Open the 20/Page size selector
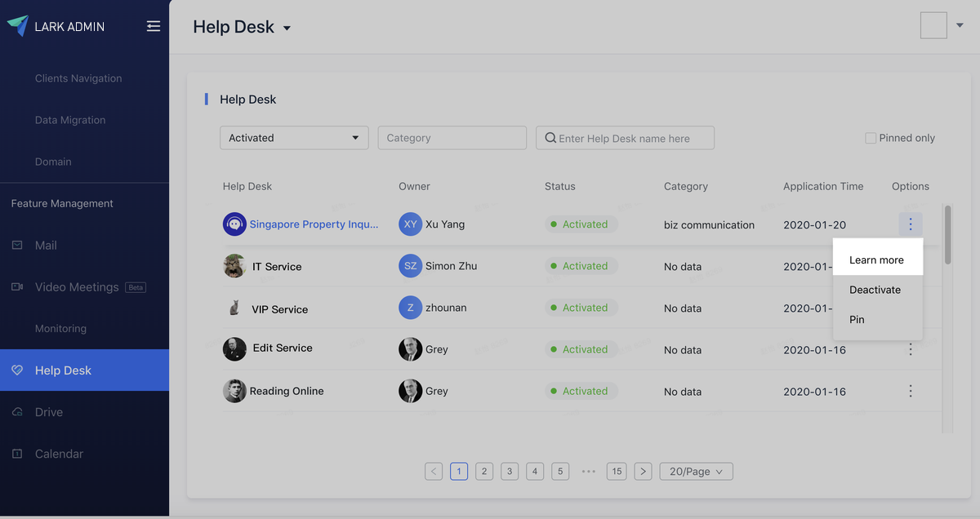The height and width of the screenshot is (519, 980). (x=696, y=471)
